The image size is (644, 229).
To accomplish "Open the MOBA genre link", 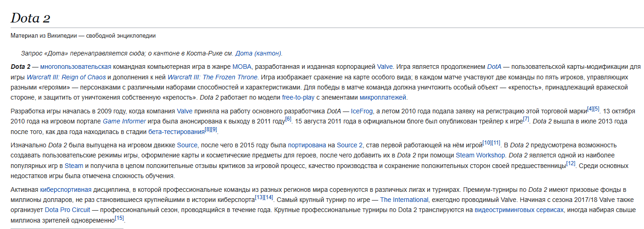I will coord(242,67).
